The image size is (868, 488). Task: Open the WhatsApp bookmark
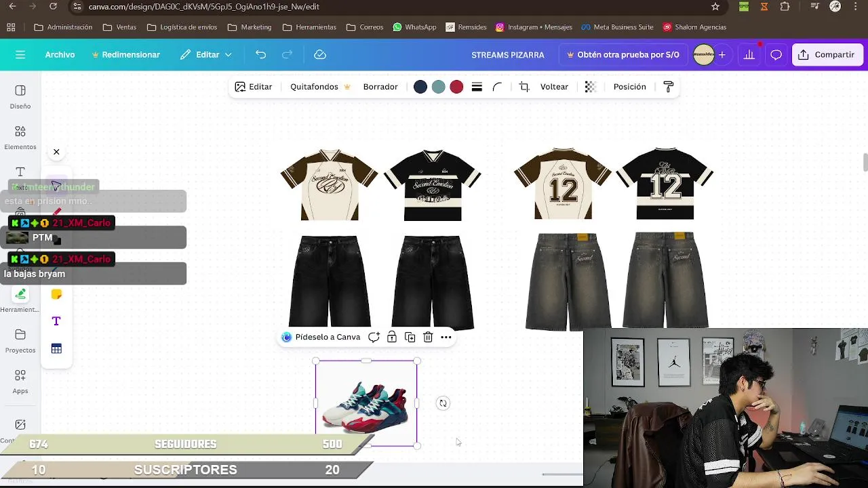click(x=414, y=27)
